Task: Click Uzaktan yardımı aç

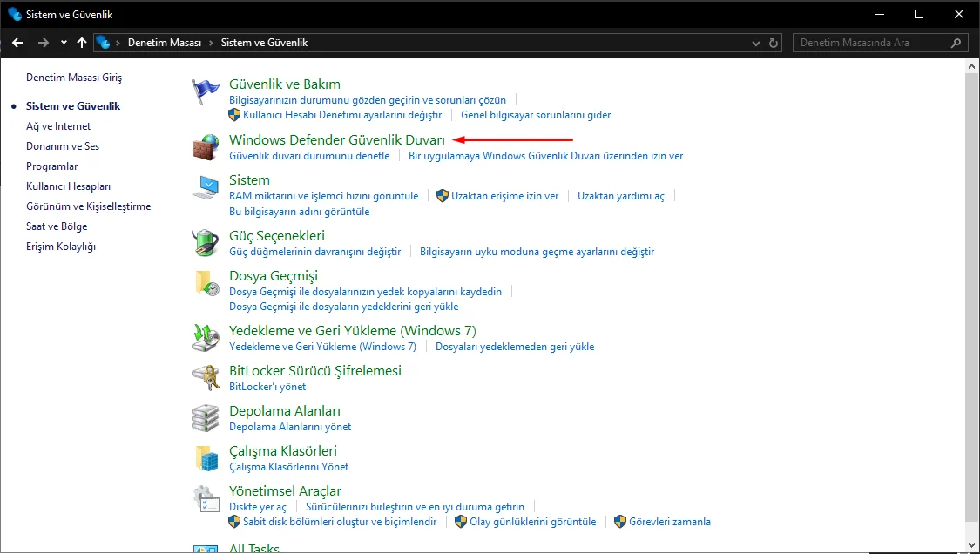Action: [x=620, y=196]
